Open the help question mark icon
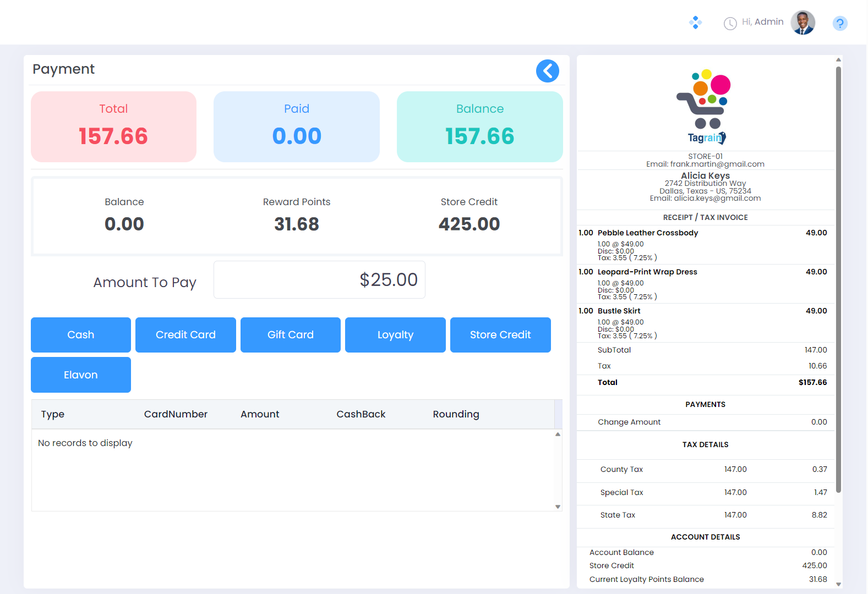Viewport: 868px width, 594px height. (839, 23)
